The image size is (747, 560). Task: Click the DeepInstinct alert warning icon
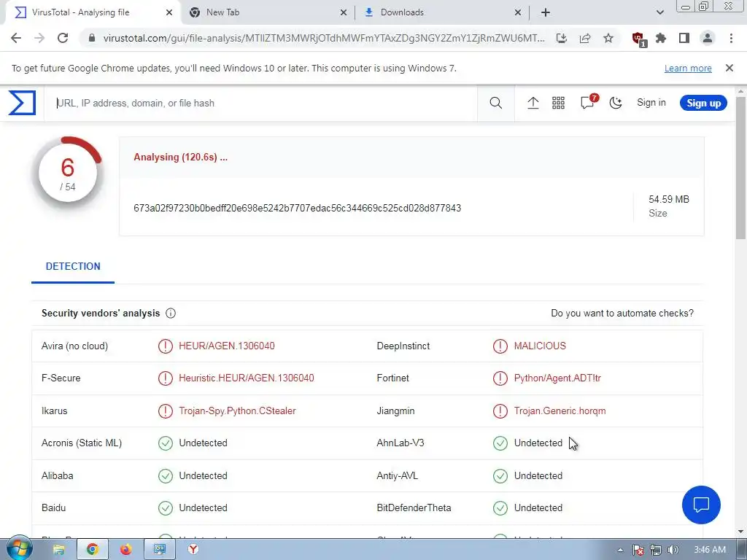point(500,346)
